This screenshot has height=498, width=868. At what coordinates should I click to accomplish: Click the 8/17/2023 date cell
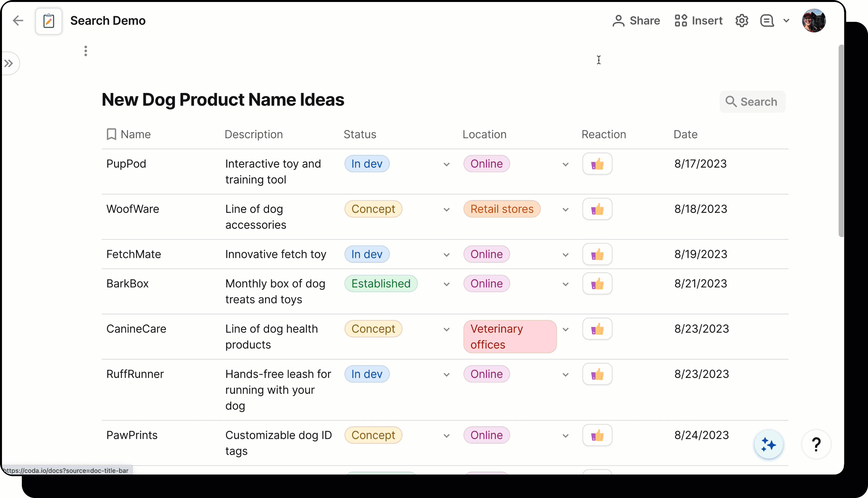700,164
